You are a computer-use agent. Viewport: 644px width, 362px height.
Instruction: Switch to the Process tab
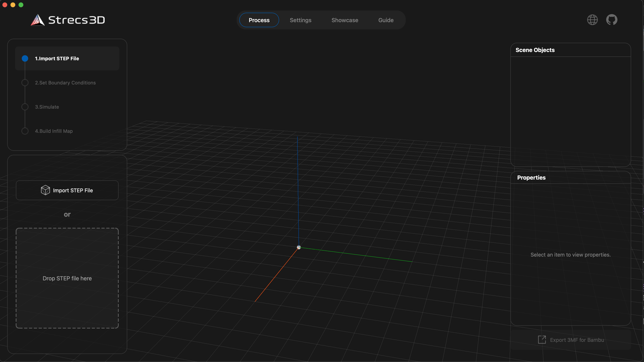(x=259, y=20)
